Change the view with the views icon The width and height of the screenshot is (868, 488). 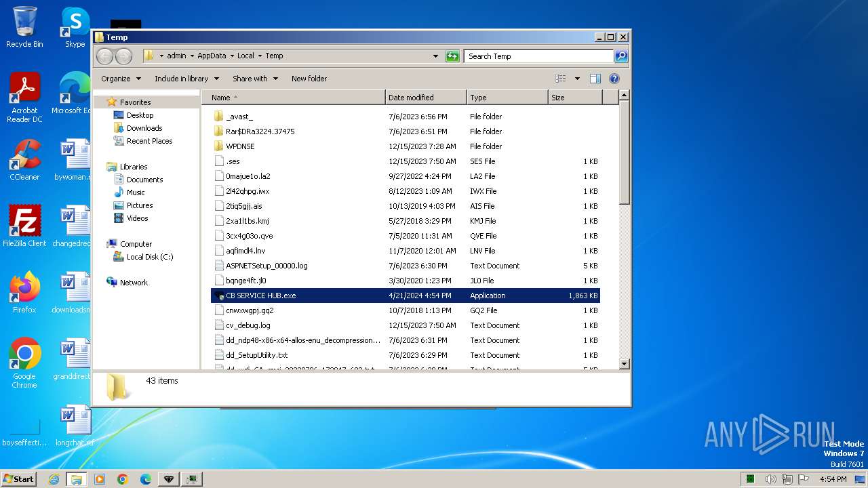561,79
